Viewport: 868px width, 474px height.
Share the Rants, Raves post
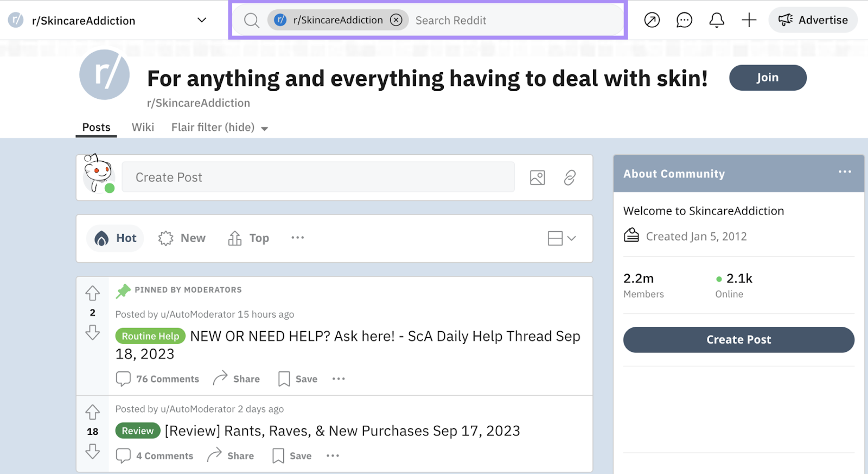(231, 455)
